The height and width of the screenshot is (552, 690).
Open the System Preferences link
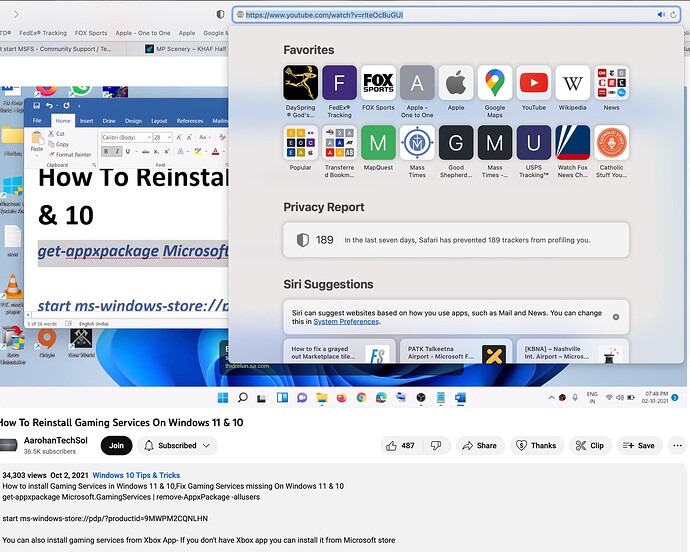pyautogui.click(x=346, y=321)
